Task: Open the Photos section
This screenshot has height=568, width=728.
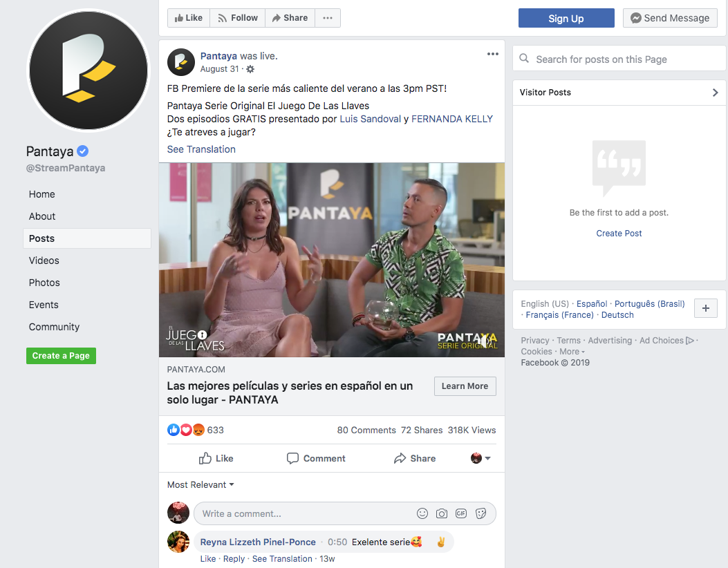Action: [x=44, y=283]
